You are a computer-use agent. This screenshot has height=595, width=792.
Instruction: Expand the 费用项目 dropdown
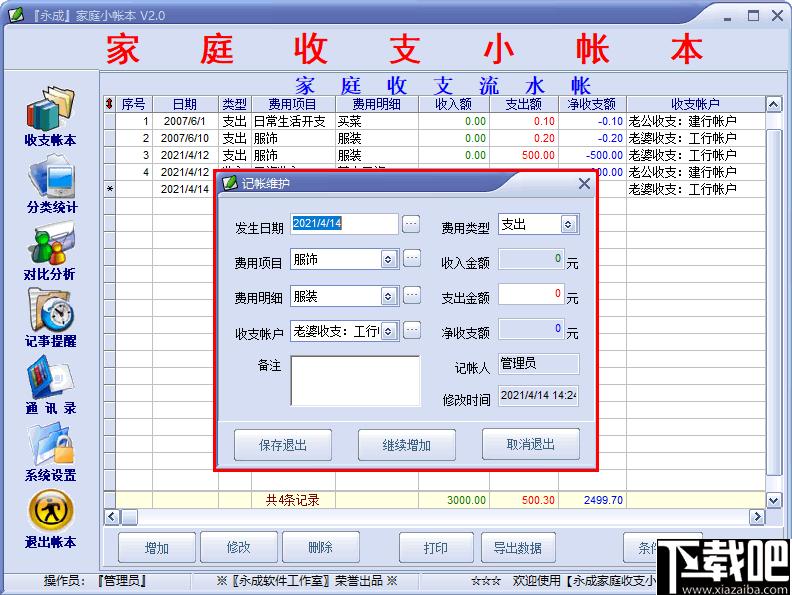point(388,260)
